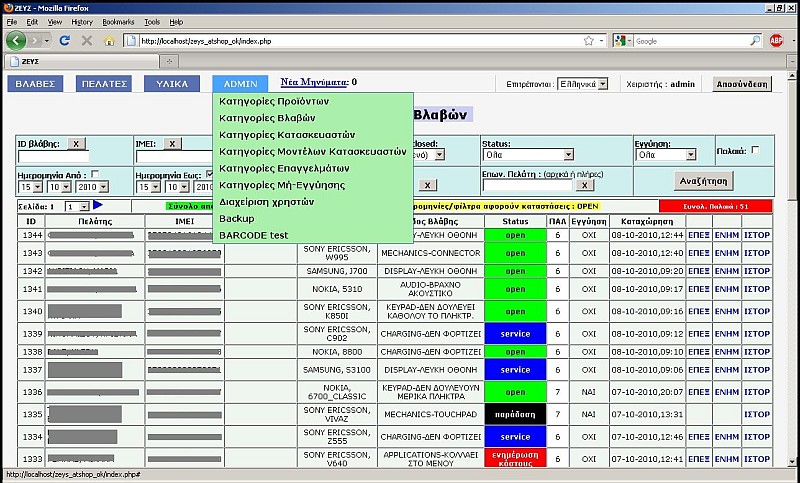
Task: Click ΙΣΤΟΡ link for record 1341
Action: (757, 289)
